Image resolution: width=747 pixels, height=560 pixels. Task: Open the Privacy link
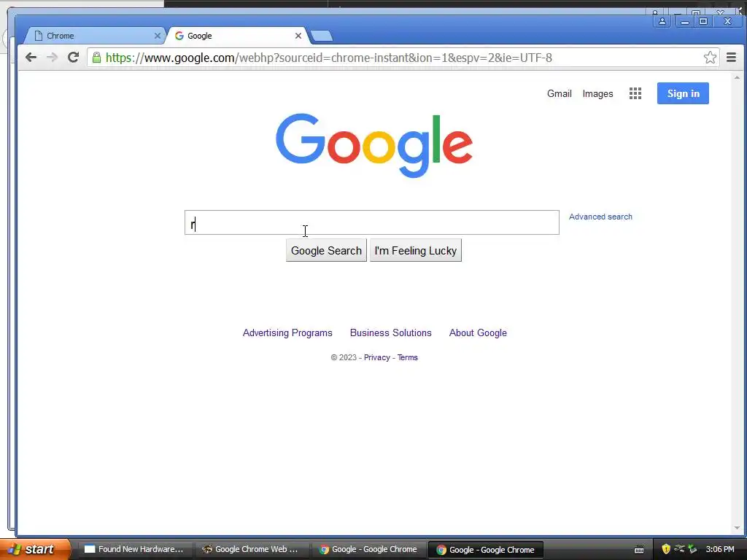click(377, 357)
